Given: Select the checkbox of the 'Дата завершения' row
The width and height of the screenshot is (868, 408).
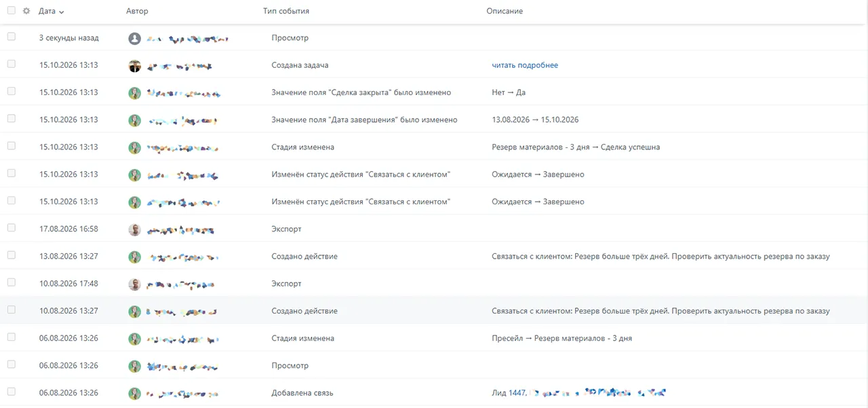Looking at the screenshot, I should (x=12, y=118).
